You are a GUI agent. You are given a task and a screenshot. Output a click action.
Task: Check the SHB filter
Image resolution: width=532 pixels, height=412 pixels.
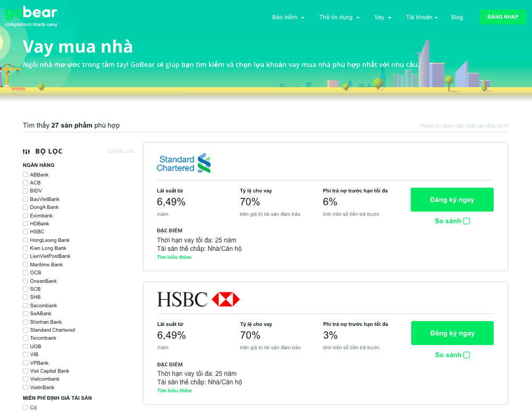pyautogui.click(x=26, y=297)
